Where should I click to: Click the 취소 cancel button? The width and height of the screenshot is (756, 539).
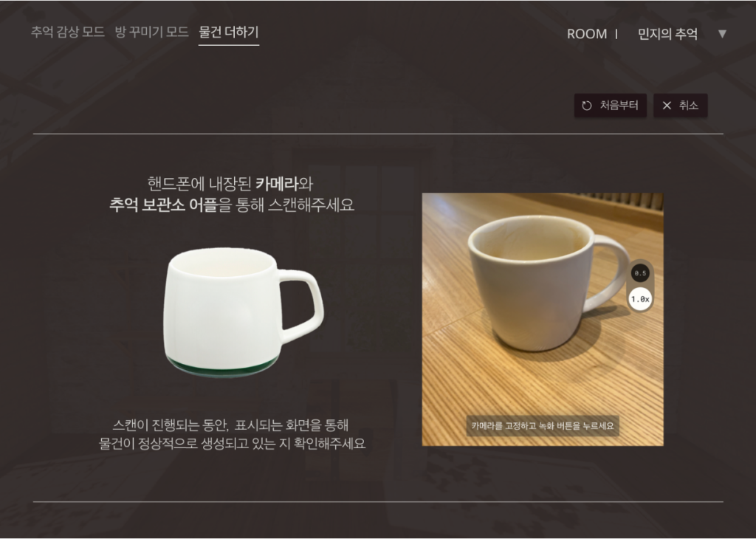coord(680,106)
